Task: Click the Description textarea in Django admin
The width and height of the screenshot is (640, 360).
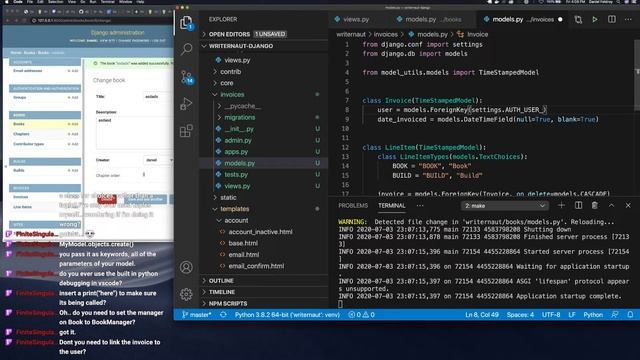Action: 135,133
